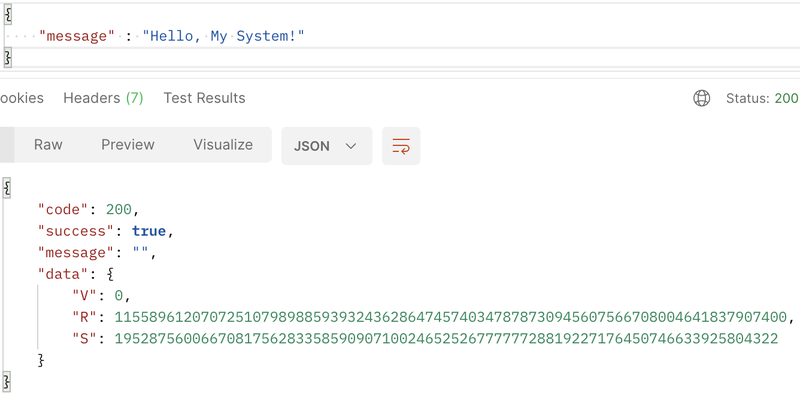Click the globe network icon
This screenshot has height=396, width=800.
702,98
